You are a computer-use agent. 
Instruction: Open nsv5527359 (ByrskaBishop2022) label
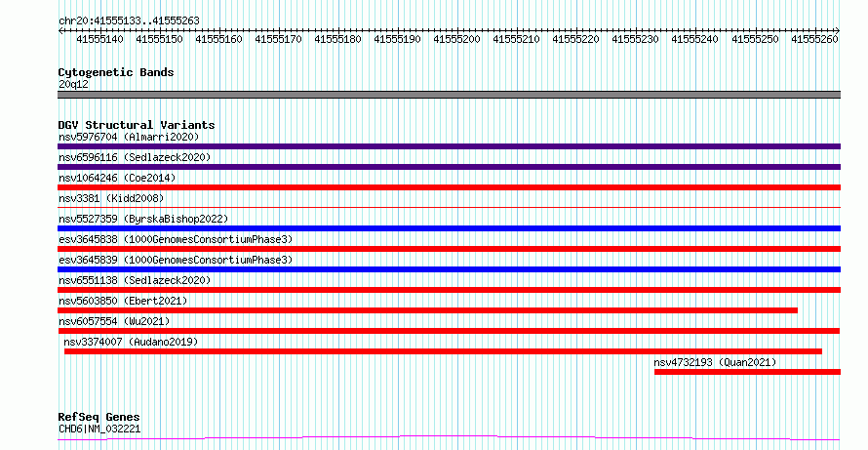pos(143,219)
